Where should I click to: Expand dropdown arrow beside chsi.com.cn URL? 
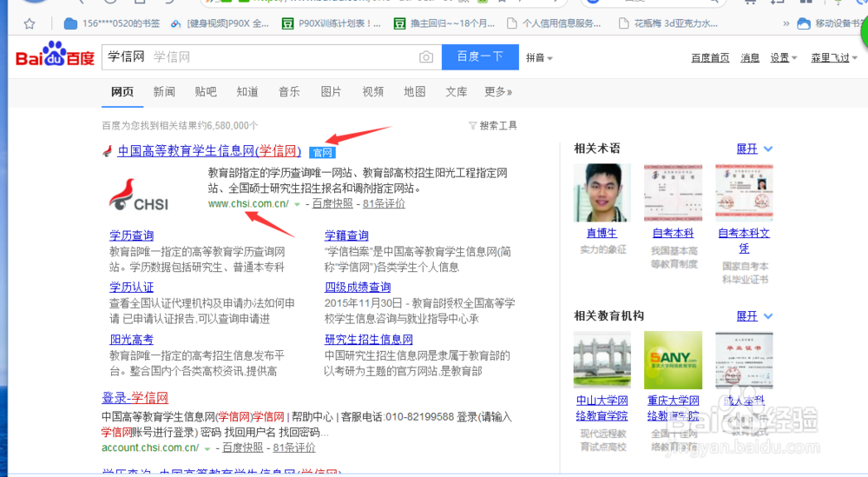(297, 204)
